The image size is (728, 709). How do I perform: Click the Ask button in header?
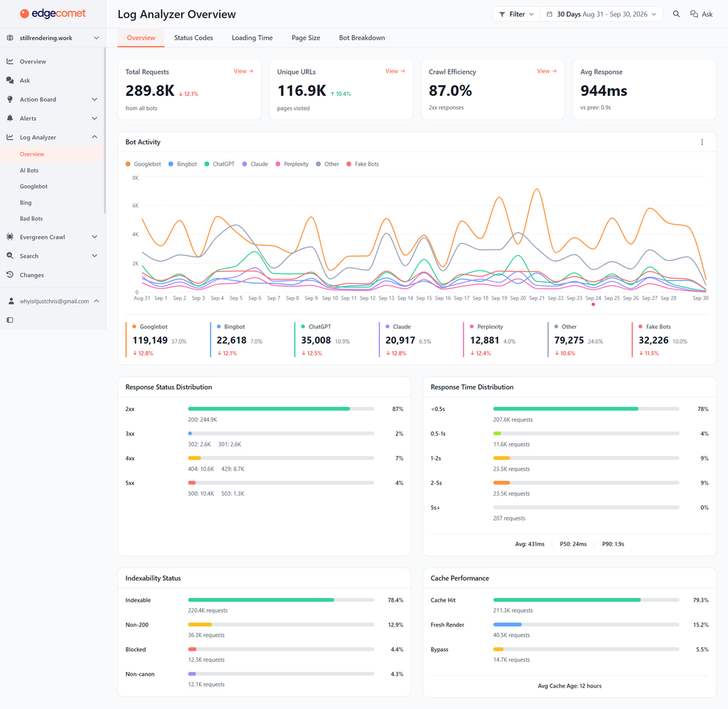point(701,14)
